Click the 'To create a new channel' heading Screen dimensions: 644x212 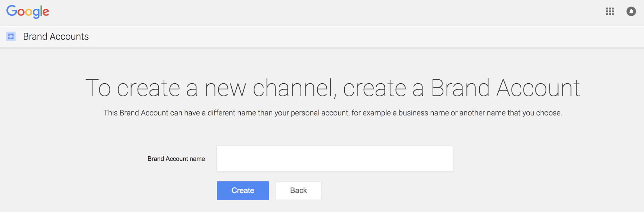(x=332, y=88)
